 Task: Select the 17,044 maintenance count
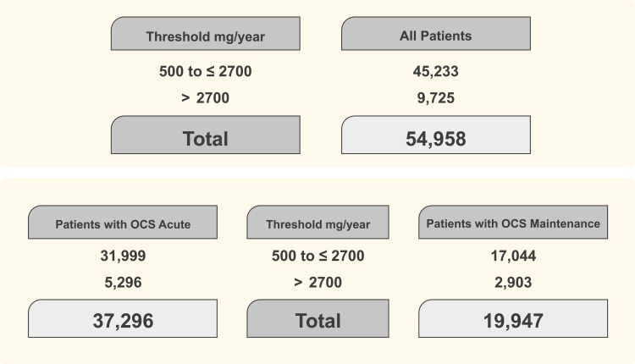click(x=514, y=256)
